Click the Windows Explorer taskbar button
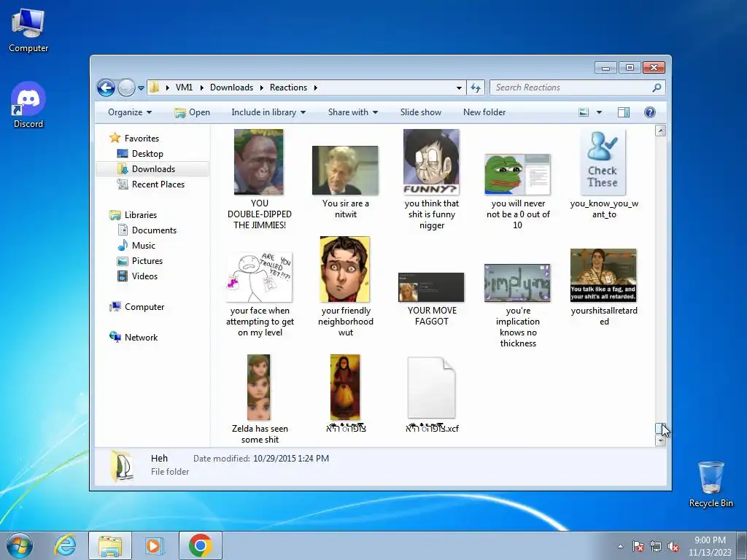 click(x=110, y=545)
